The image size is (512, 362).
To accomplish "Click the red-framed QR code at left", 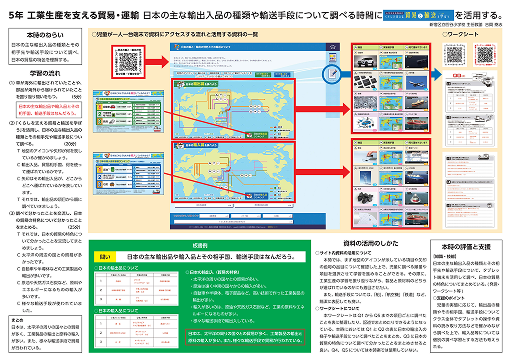I will coord(128,62).
